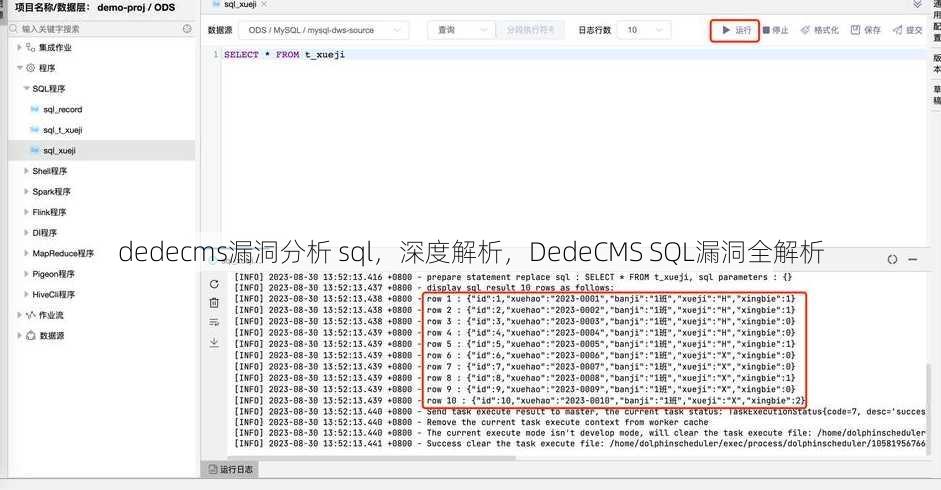The image size is (941, 490).
Task: Expand the Spark程序 node
Action: 26,192
